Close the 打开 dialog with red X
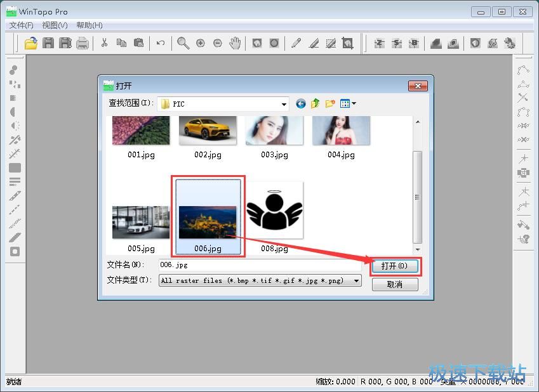The height and width of the screenshot is (392, 539). pyautogui.click(x=418, y=86)
